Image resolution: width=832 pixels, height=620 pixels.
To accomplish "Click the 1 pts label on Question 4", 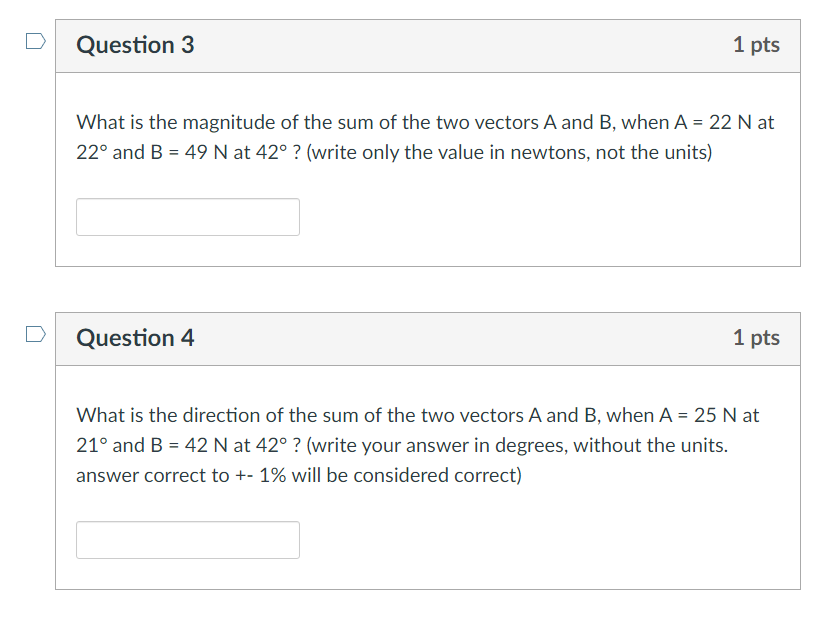I will (757, 338).
